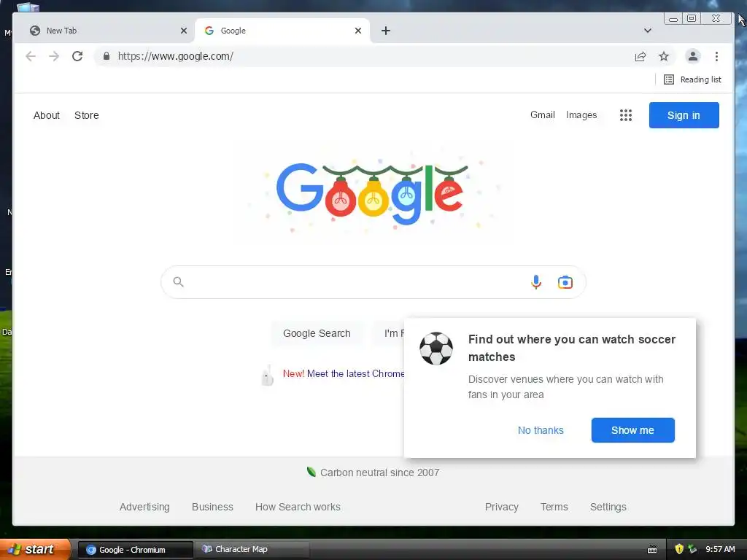The height and width of the screenshot is (560, 747).
Task: Open the Meet the latest Chrome link
Action: [x=355, y=373]
